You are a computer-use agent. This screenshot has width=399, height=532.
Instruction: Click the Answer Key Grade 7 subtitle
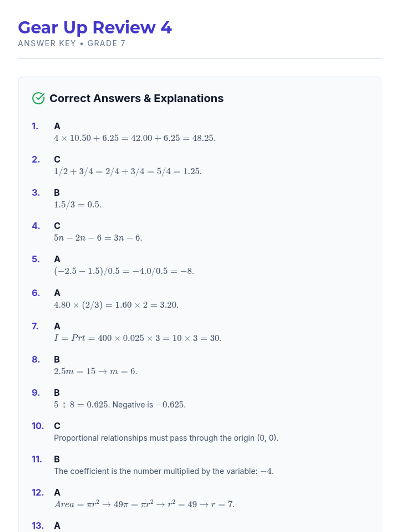coord(71,44)
